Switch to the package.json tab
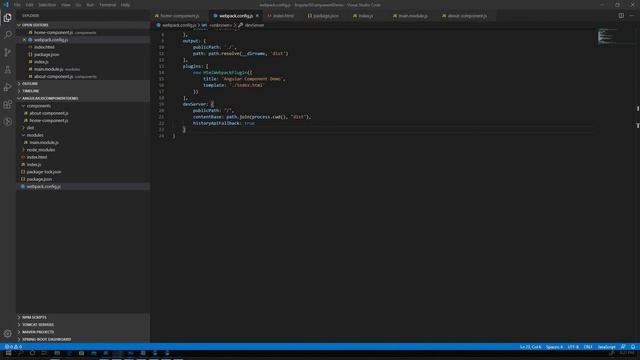The height and width of the screenshot is (360, 640). (325, 16)
